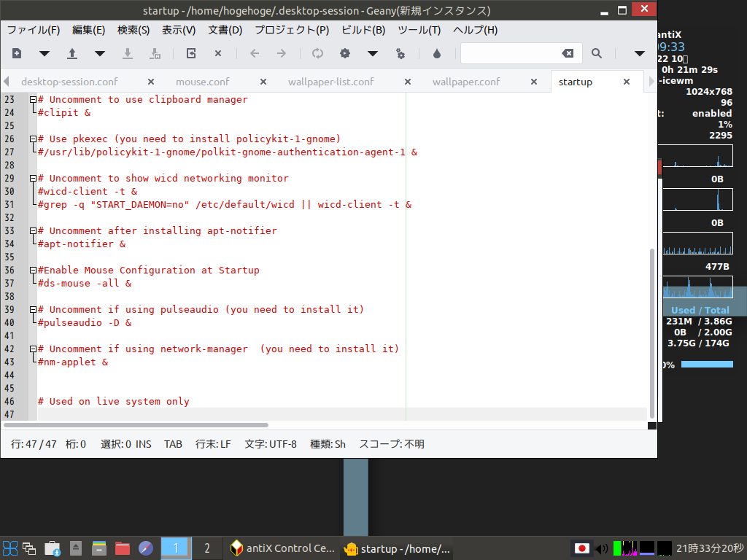This screenshot has width=747, height=560.
Task: Switch to workspace 2
Action: [207, 548]
